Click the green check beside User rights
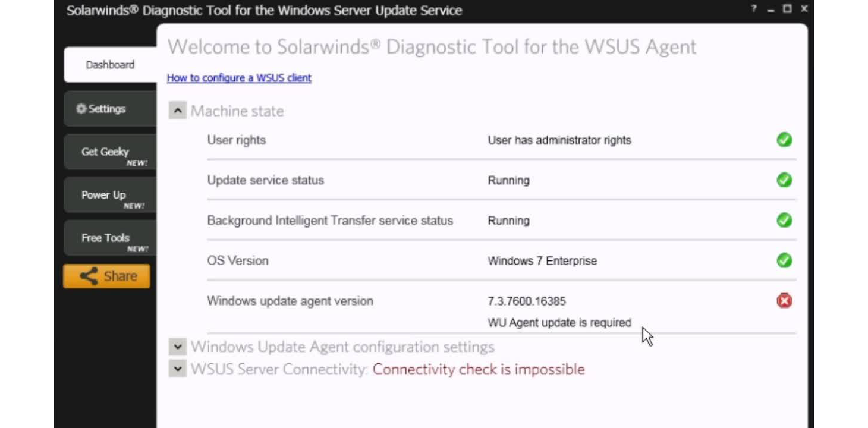 pos(784,140)
